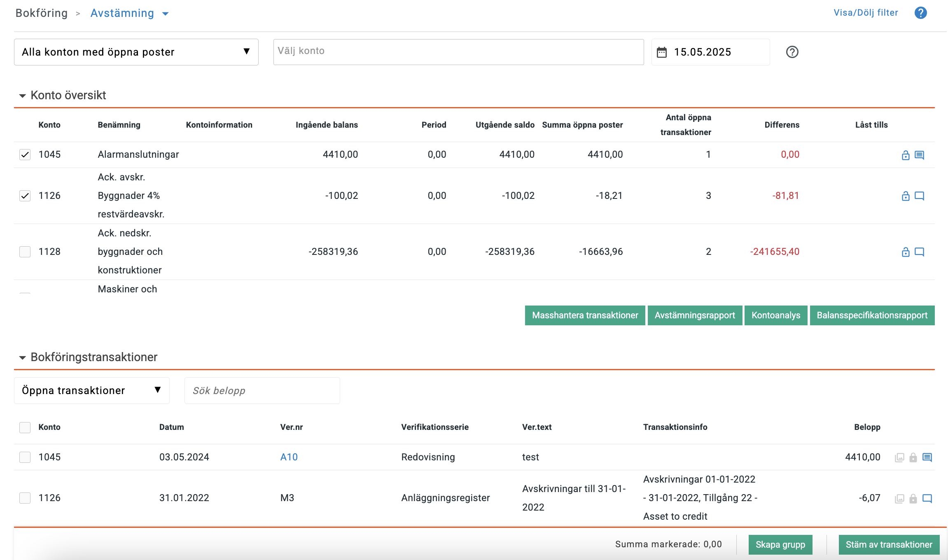Image resolution: width=948 pixels, height=560 pixels.
Task: Focus the Välj konto input field
Action: (x=458, y=52)
